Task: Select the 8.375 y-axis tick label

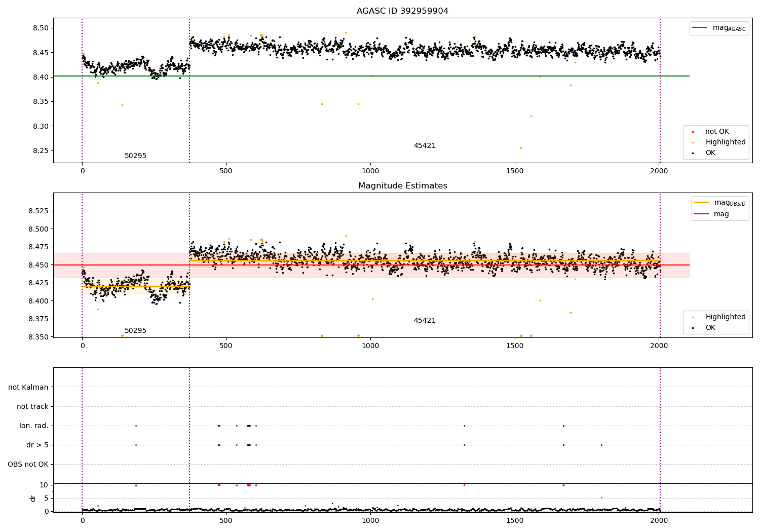Action: point(39,319)
